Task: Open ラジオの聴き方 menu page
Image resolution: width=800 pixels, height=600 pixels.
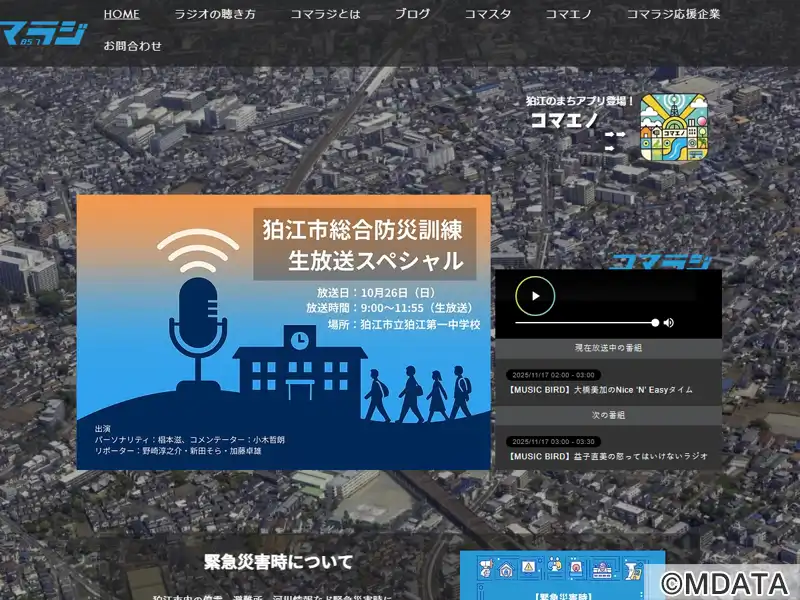Action: point(215,14)
